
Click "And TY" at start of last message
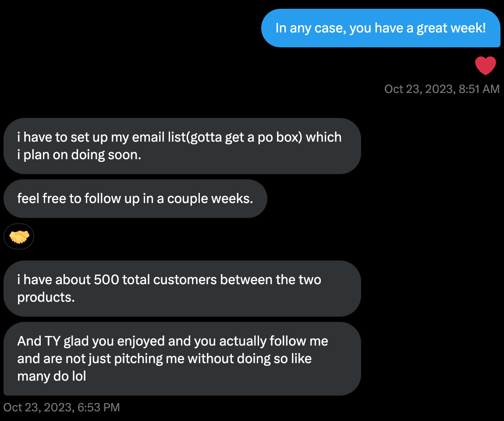click(x=36, y=341)
